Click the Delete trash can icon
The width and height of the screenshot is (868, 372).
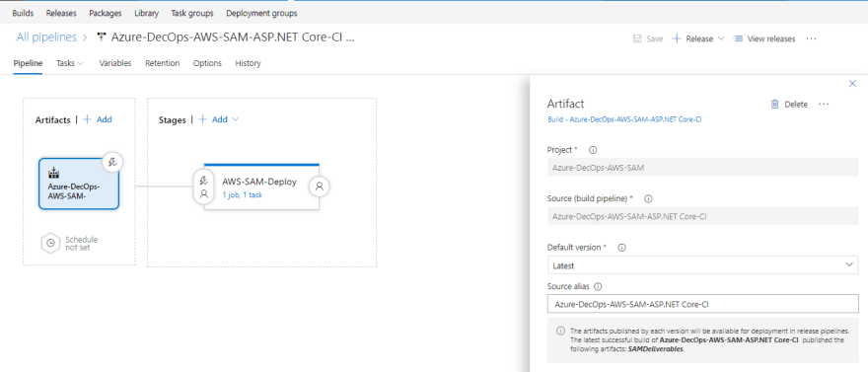pos(775,104)
